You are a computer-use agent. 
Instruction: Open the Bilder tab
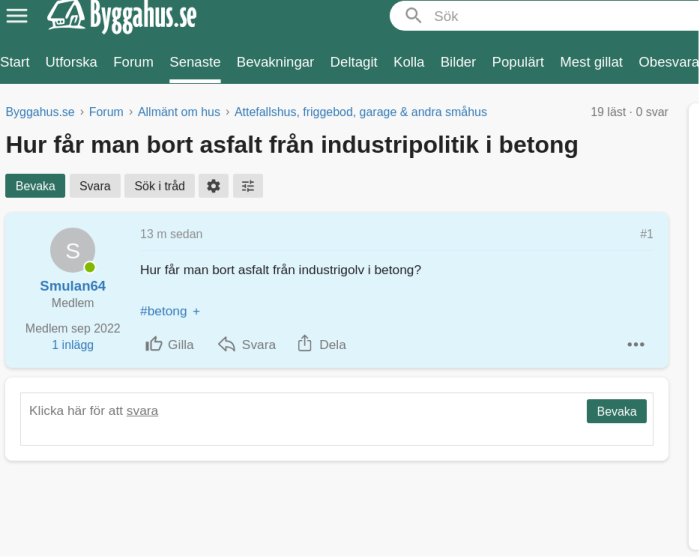coord(458,62)
